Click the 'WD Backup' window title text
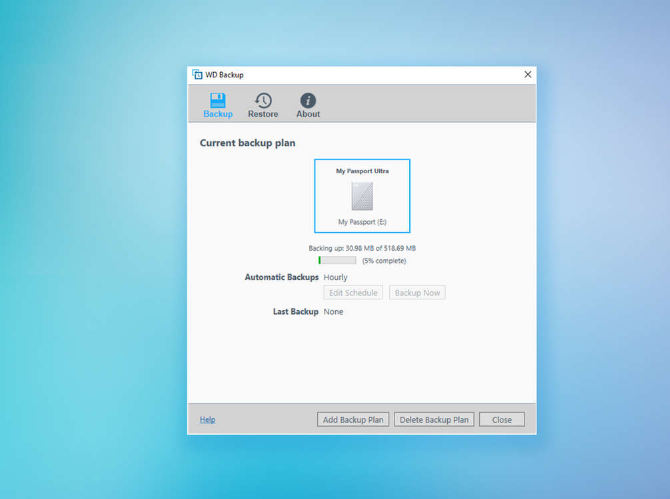The image size is (670, 499). (224, 75)
